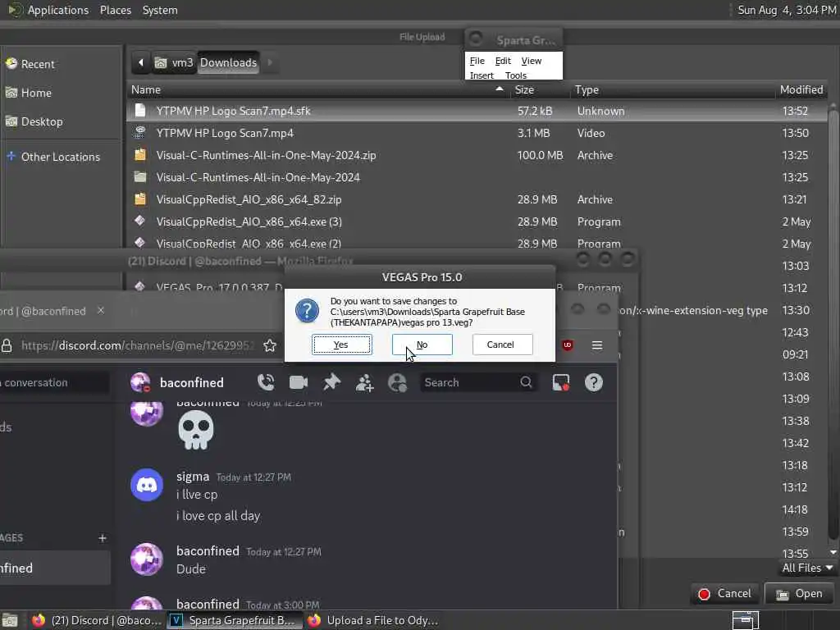The height and width of the screenshot is (630, 840).
Task: Click the skull emoji message
Action: [x=195, y=430]
